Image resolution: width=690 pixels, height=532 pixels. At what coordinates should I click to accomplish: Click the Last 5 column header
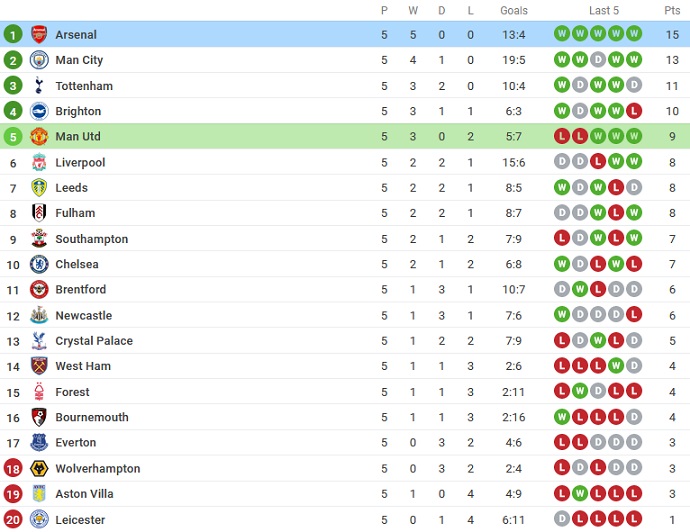(603, 10)
